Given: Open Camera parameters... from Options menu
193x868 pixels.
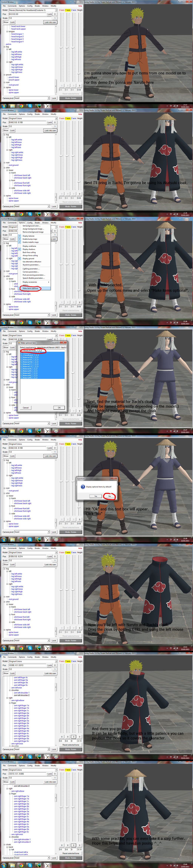Looking at the screenshot, I should (x=31, y=272).
